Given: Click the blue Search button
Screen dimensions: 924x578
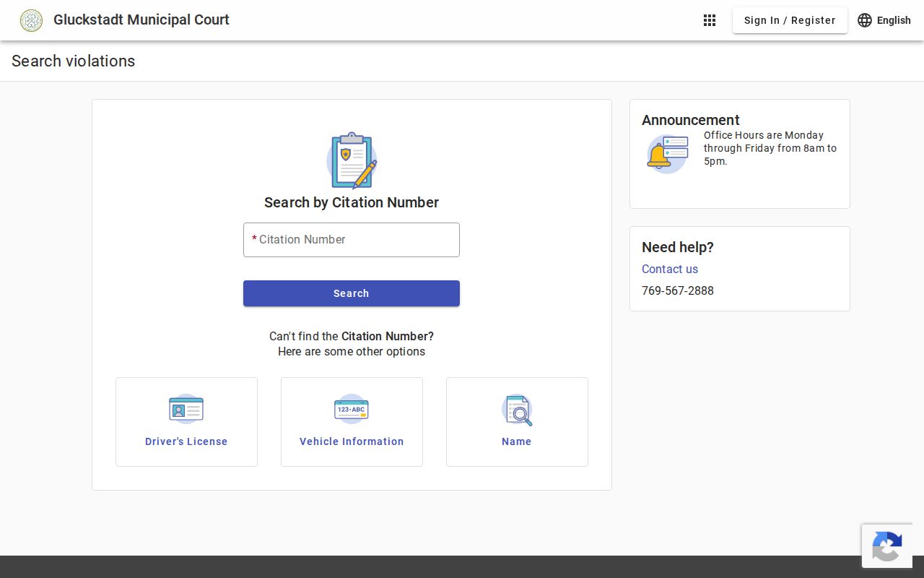Looking at the screenshot, I should [x=352, y=293].
